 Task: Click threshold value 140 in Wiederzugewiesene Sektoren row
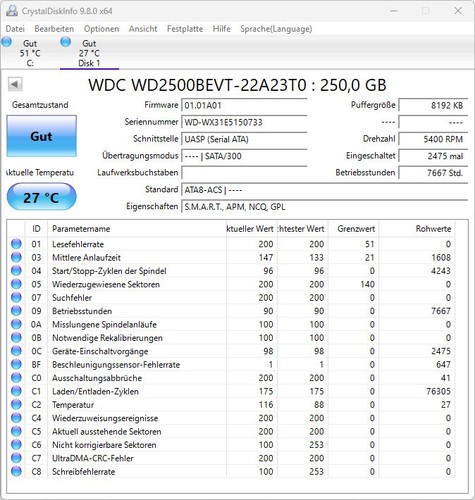[x=367, y=284]
